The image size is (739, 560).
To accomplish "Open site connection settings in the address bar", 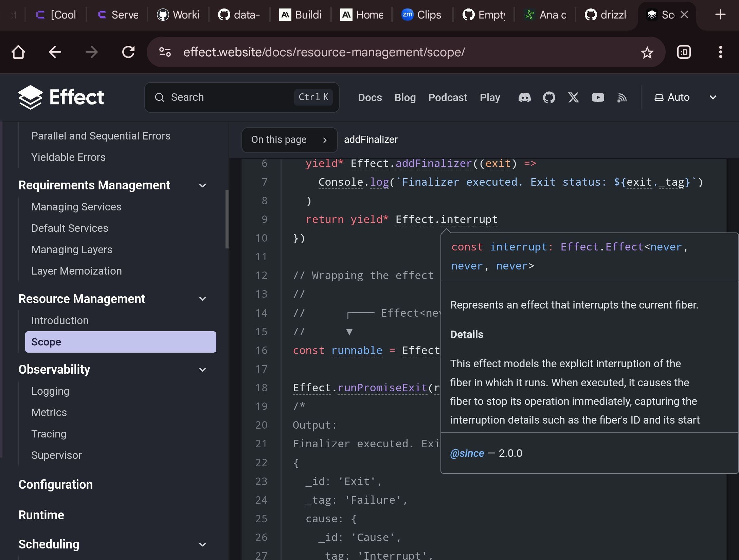I will coord(165,52).
